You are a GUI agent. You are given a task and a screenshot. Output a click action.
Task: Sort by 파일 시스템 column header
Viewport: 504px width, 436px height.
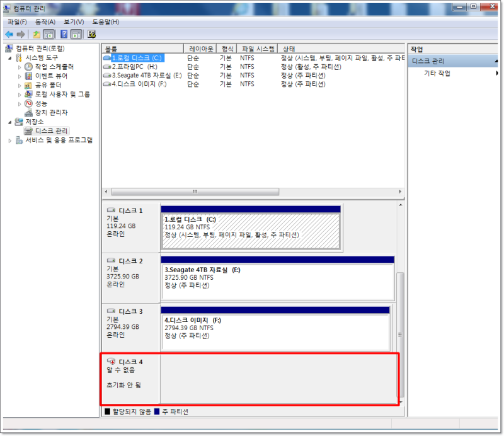click(x=257, y=49)
